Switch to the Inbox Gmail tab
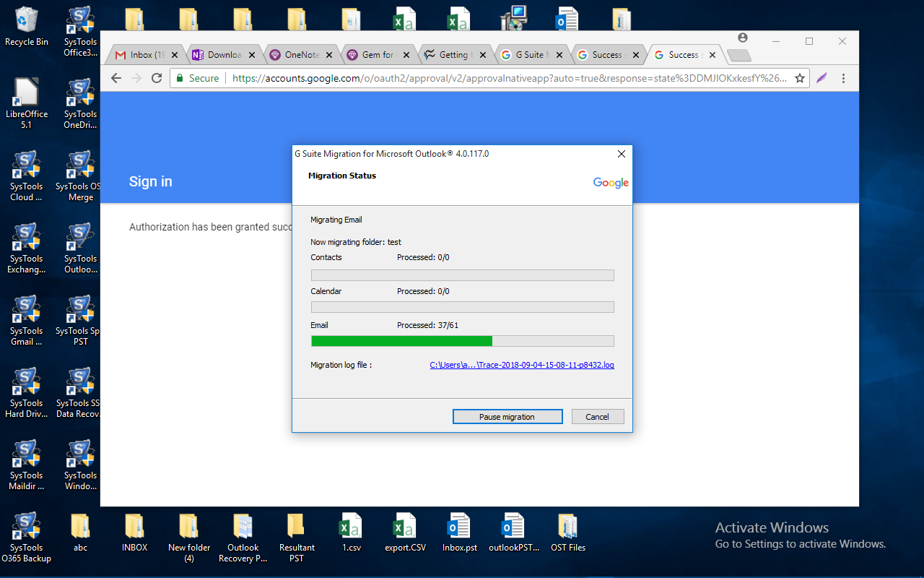Image resolution: width=924 pixels, height=578 pixels. (147, 55)
